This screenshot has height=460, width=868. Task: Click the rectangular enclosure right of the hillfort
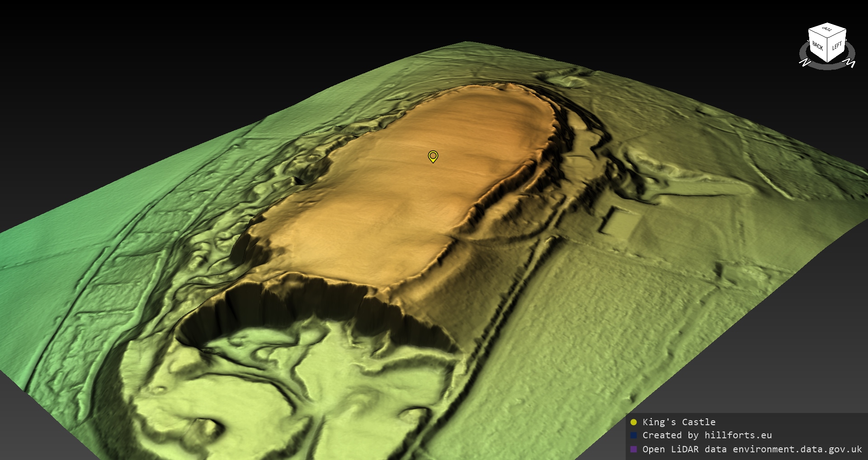[x=619, y=222]
